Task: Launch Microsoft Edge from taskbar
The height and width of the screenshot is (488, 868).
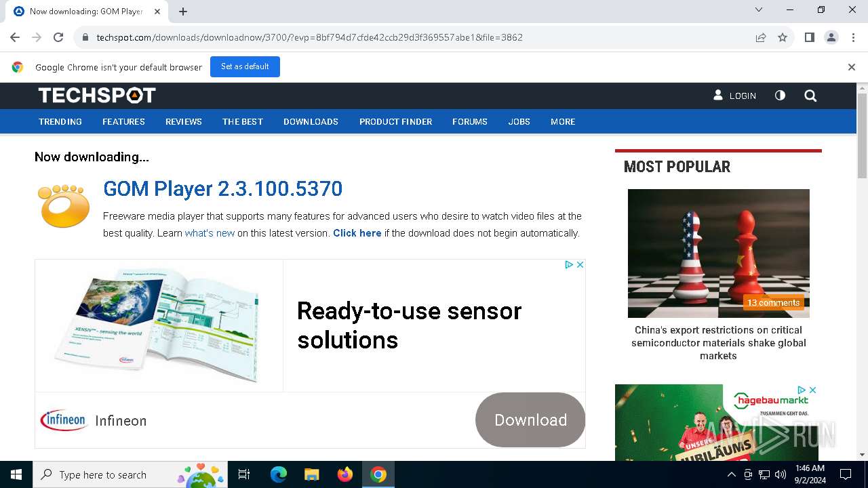Action: point(279,474)
